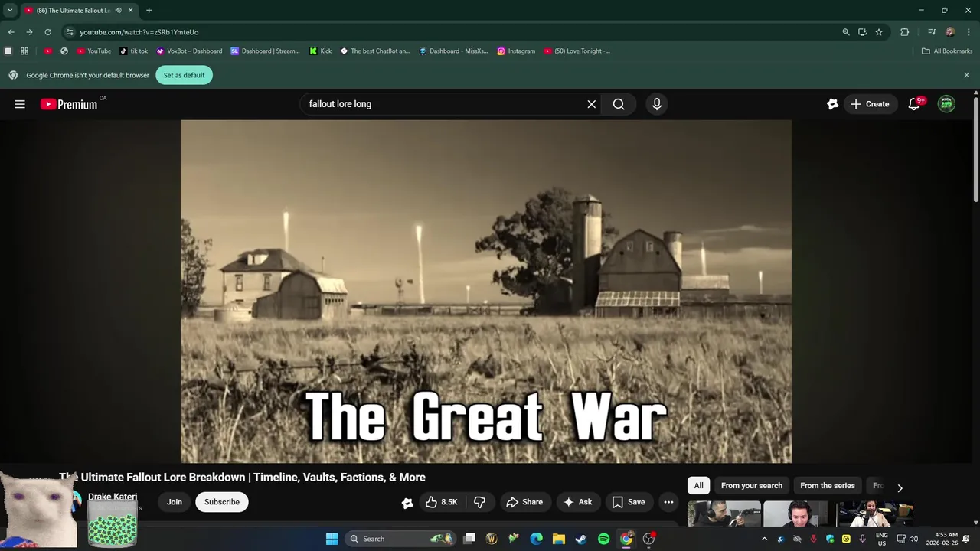Dismiss the default browser notification bar
The image size is (980, 551).
click(x=966, y=75)
